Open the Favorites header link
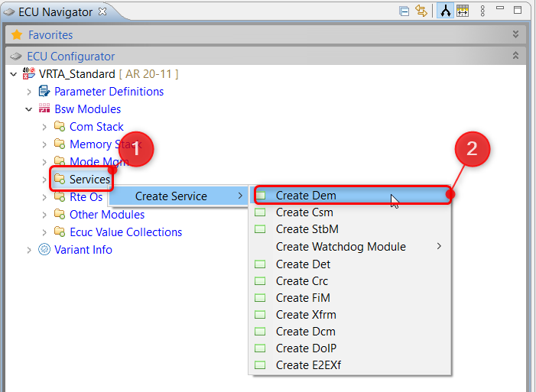Viewport: 536px width, 392px height. pos(50,35)
